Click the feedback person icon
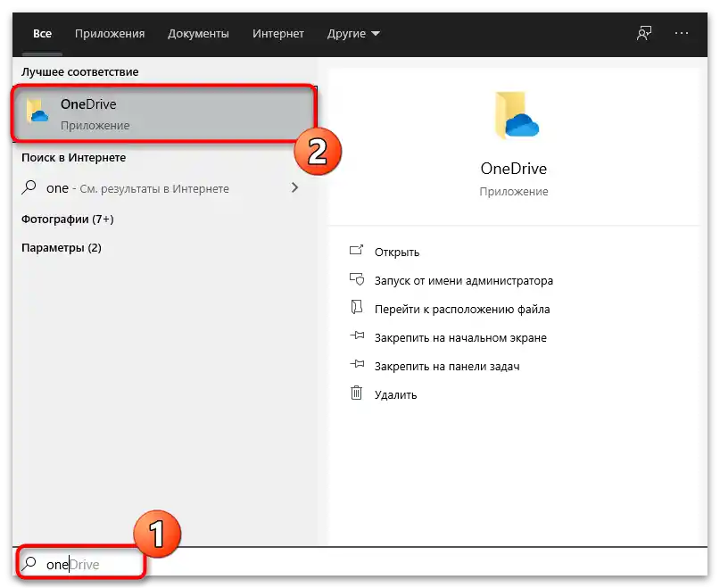Image resolution: width=720 pixels, height=588 pixels. click(x=644, y=33)
